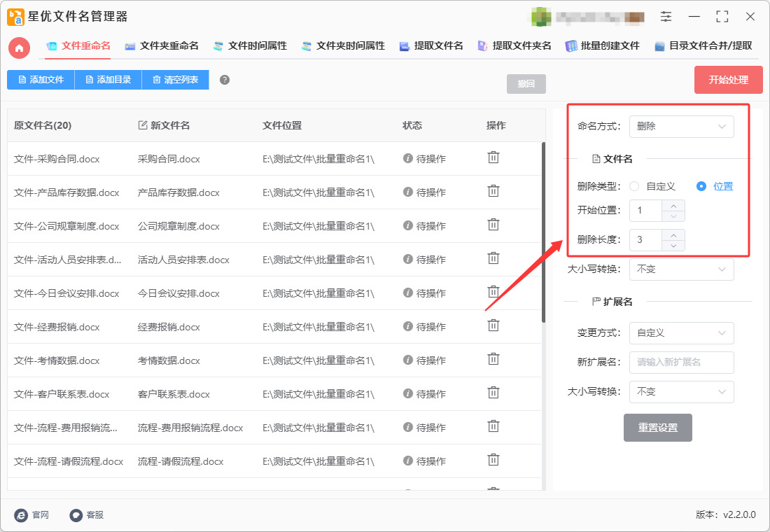This screenshot has width=770, height=532.
Task: Open the 目录文件合并/提取 tab
Action: (x=703, y=46)
